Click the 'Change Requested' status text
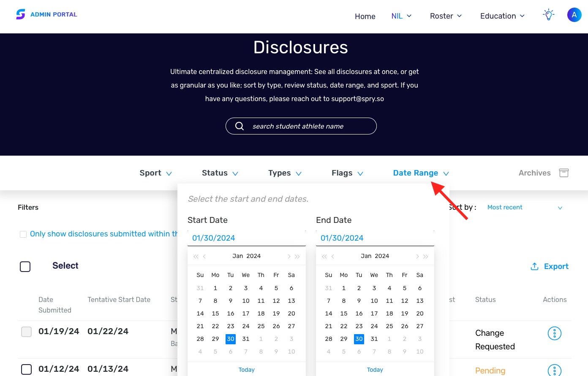 point(495,340)
